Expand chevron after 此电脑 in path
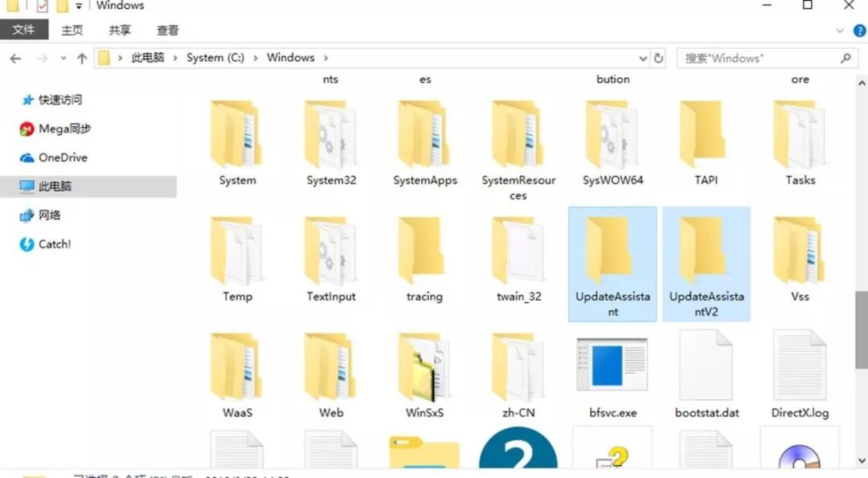The height and width of the screenshot is (478, 868). pos(175,58)
